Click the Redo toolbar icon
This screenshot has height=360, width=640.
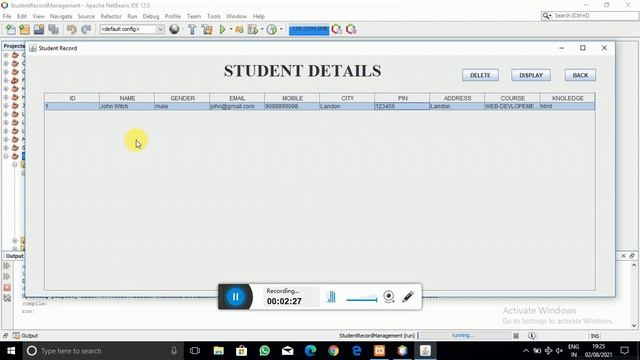pos(86,29)
